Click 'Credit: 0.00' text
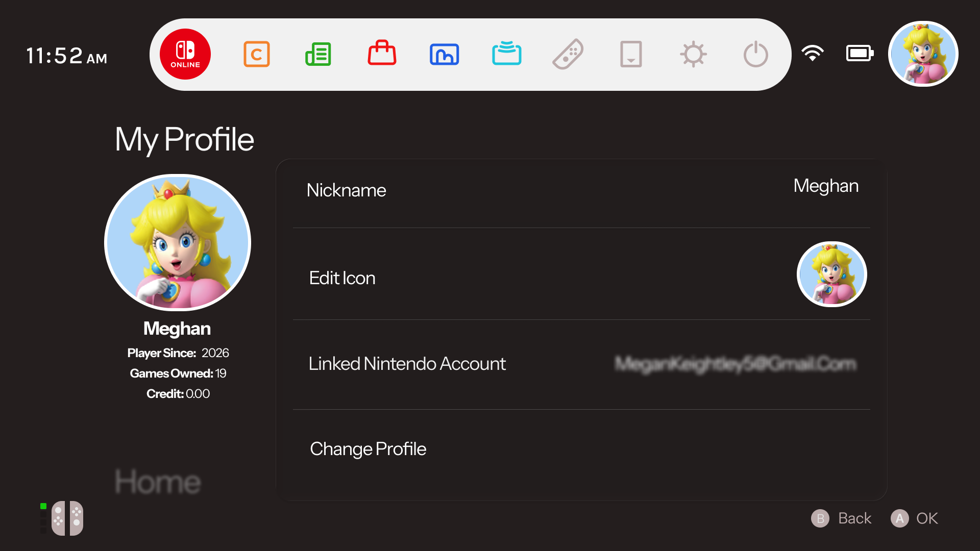This screenshot has height=551, width=980. 178,394
